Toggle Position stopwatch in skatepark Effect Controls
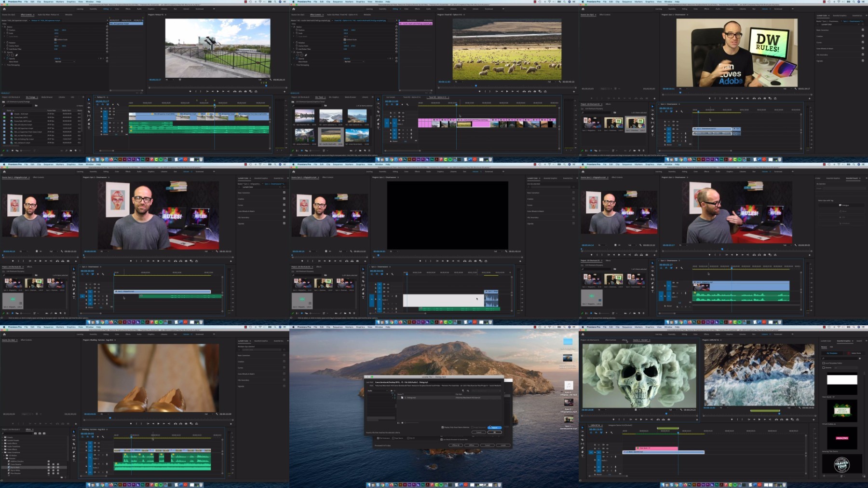Image resolution: width=868 pixels, height=488 pixels. [x=7, y=30]
